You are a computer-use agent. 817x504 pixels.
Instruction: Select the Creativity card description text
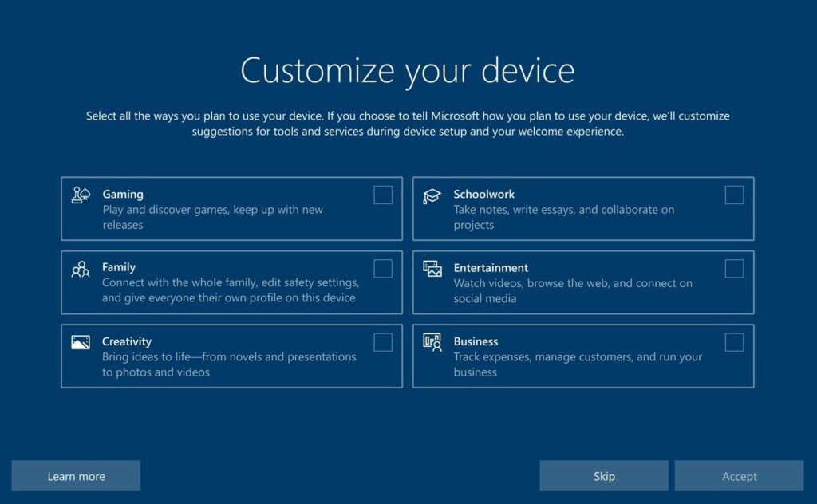pyautogui.click(x=229, y=364)
